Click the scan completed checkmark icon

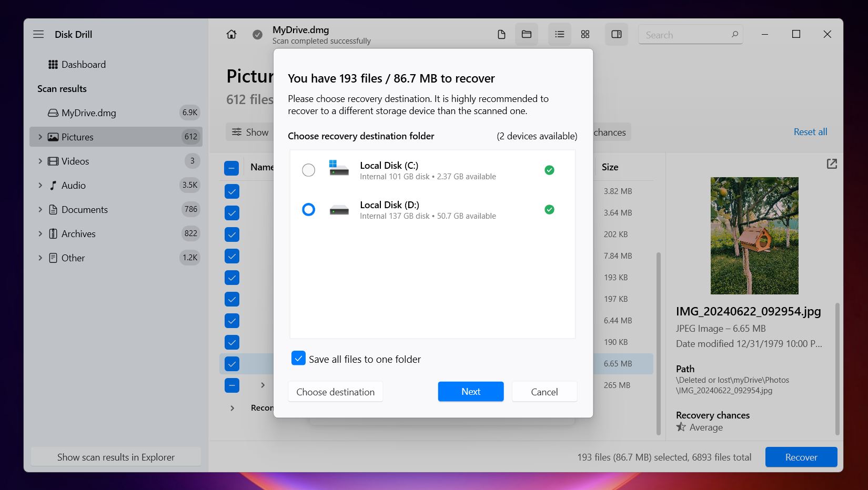[x=257, y=35]
